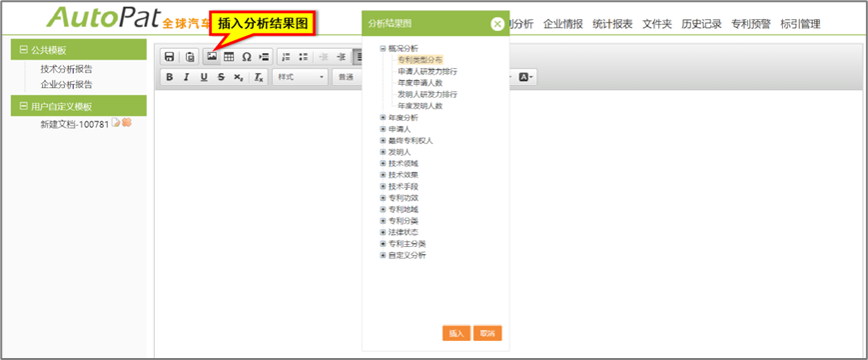The width and height of the screenshot is (868, 360).
Task: Open the 统计报表 menu
Action: (612, 24)
